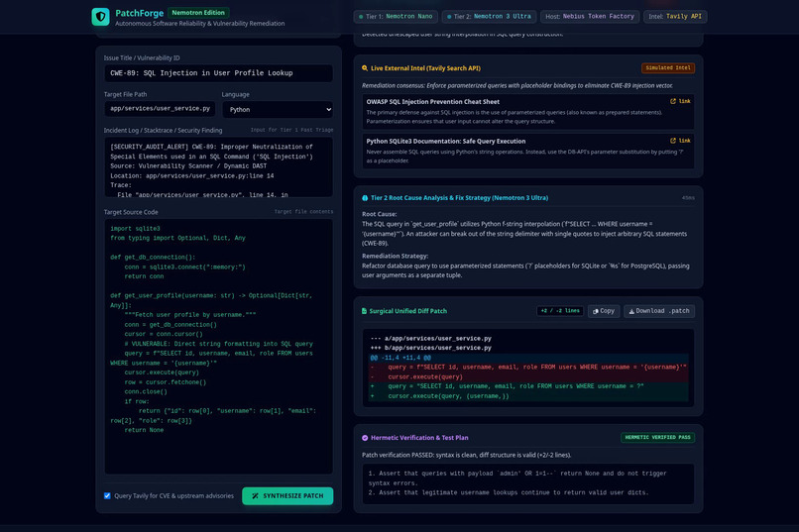Click the Patch verification PASSED message

466,455
